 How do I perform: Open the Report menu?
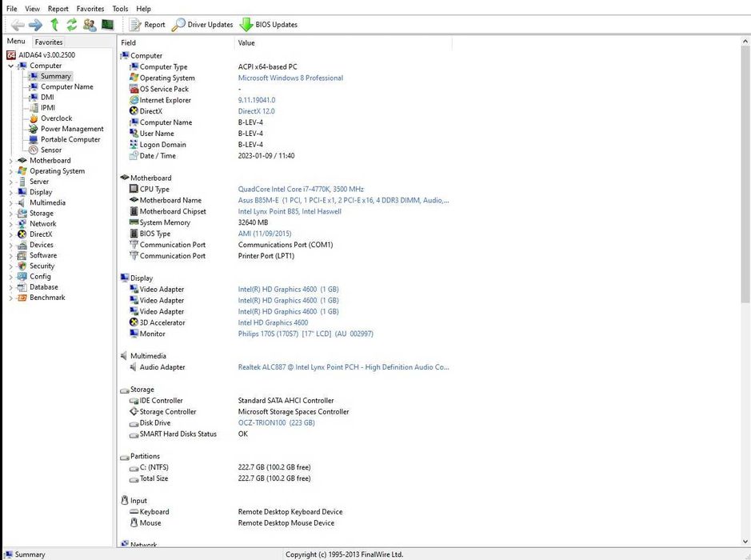[x=58, y=9]
